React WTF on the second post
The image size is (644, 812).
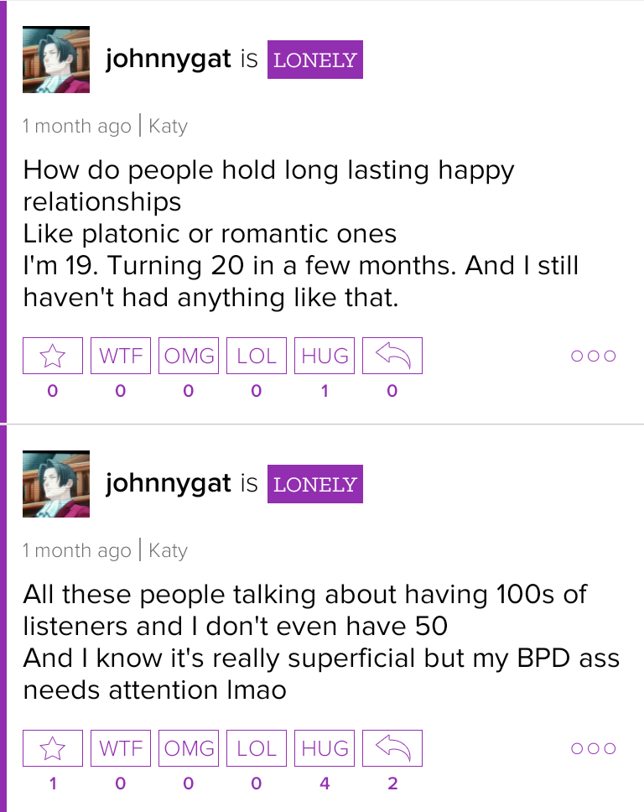pos(121,748)
